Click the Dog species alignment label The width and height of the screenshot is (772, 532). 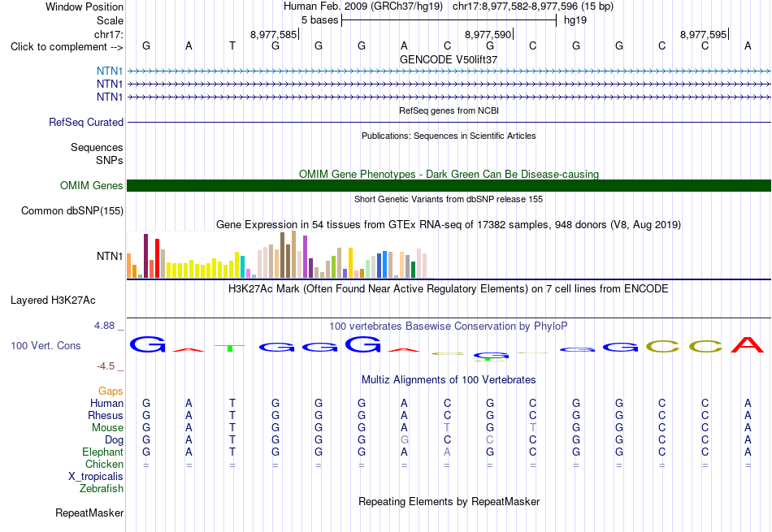coord(114,440)
